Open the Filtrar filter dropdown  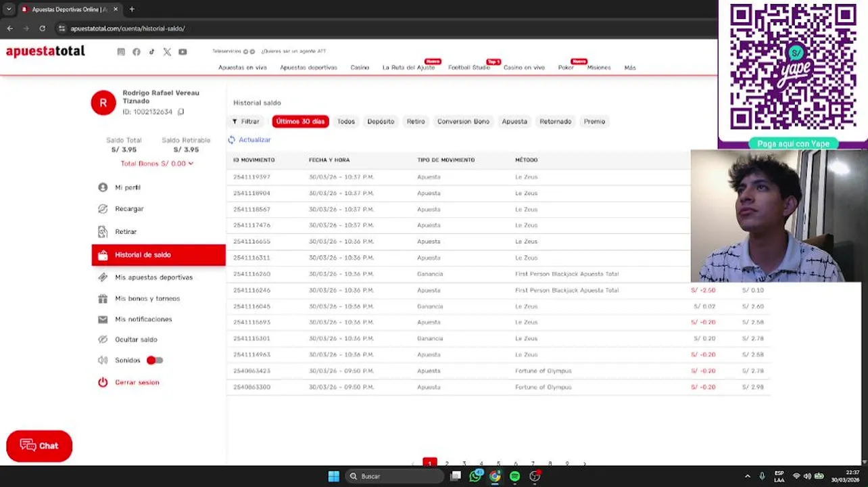pos(246,122)
